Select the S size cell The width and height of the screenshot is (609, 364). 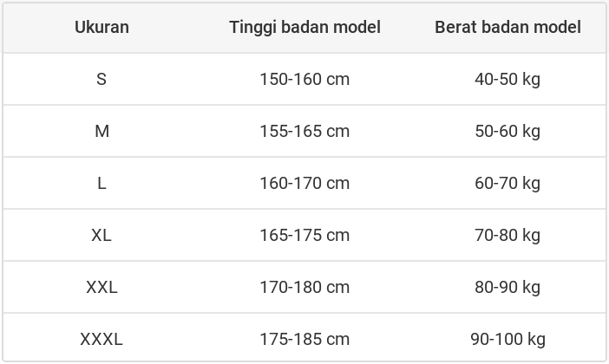(101, 79)
